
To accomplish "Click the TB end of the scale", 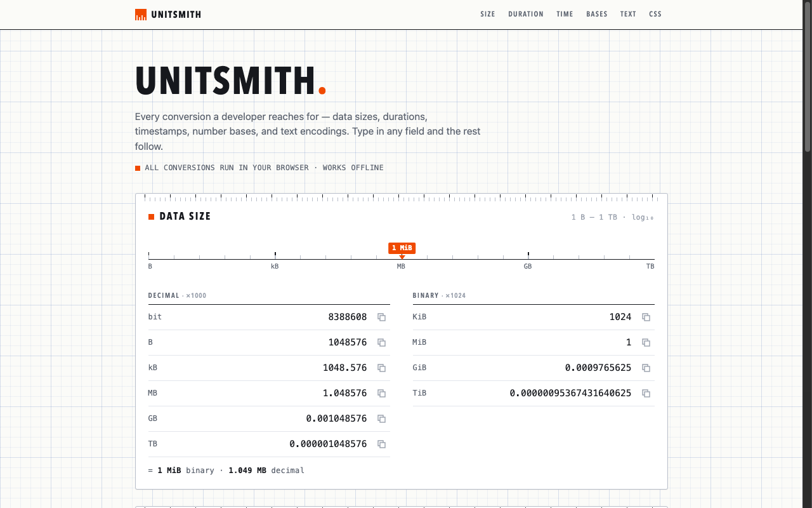I will click(x=650, y=266).
